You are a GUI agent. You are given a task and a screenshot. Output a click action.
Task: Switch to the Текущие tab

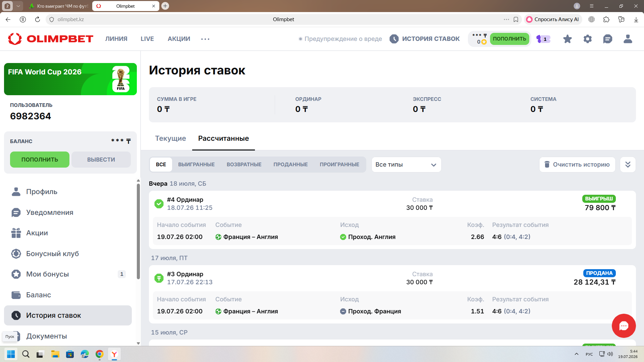(x=170, y=138)
